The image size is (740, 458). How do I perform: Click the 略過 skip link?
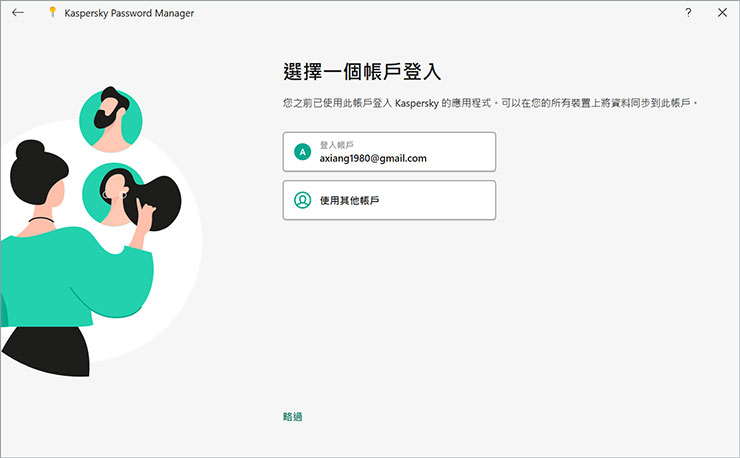pos(293,416)
